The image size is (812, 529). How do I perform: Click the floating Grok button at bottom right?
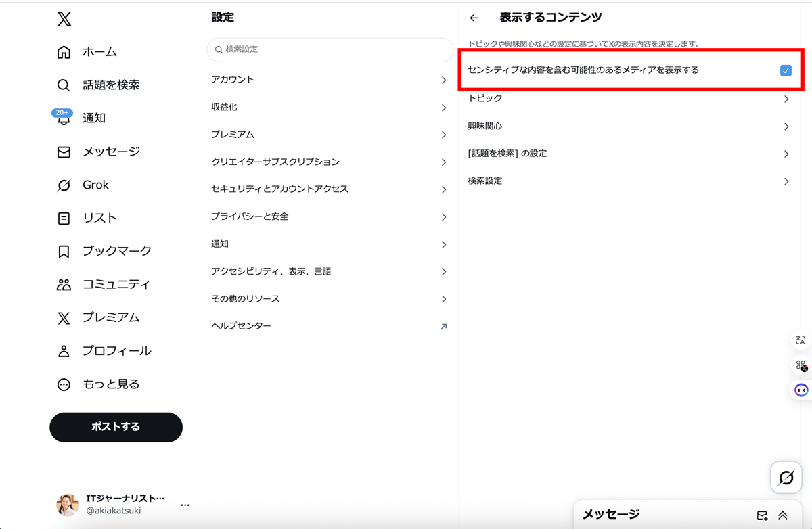(786, 478)
